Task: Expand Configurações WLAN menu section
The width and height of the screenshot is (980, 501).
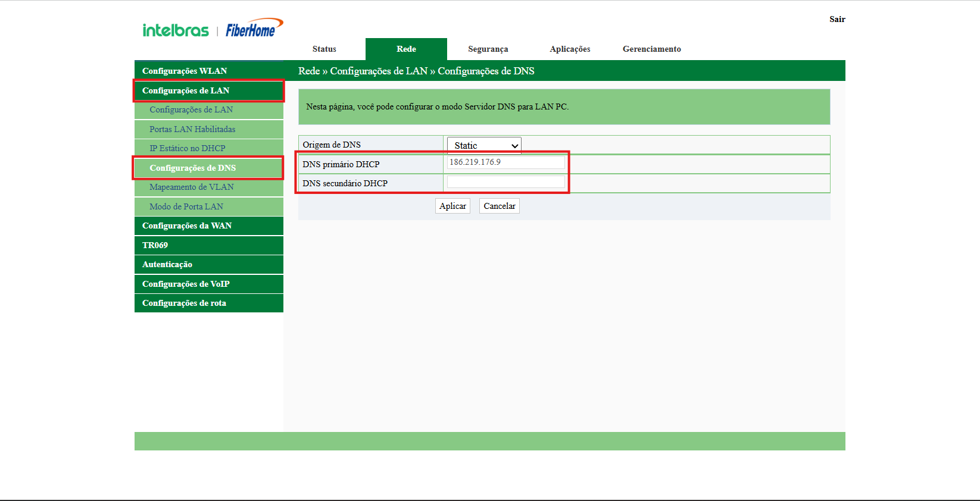Action: pyautogui.click(x=185, y=71)
